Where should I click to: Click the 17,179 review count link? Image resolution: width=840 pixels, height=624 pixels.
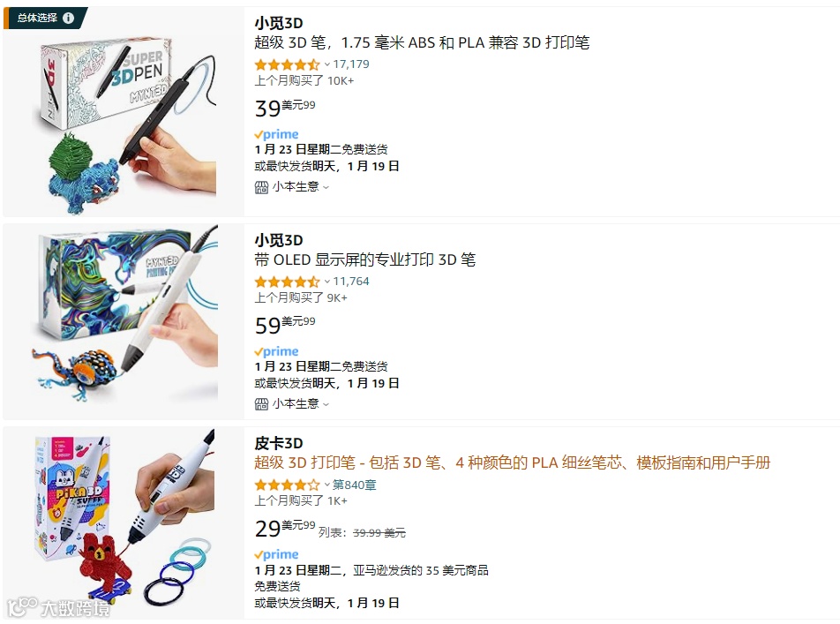tap(351, 64)
